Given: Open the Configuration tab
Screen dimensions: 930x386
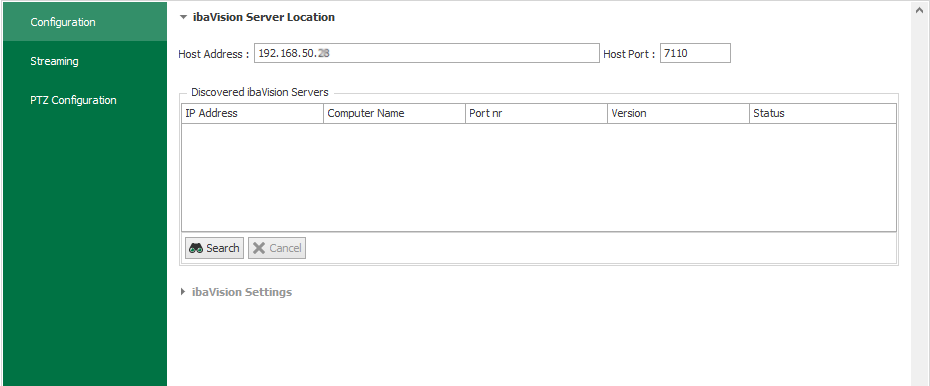Looking at the screenshot, I should [x=84, y=22].
